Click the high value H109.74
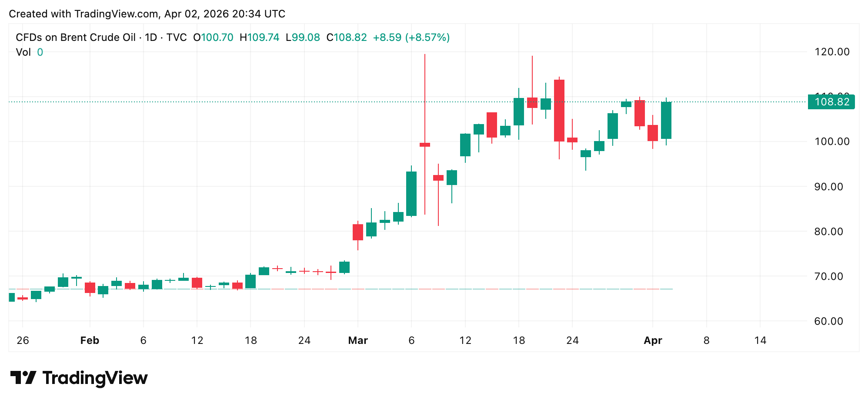This screenshot has height=404, width=868. [259, 37]
